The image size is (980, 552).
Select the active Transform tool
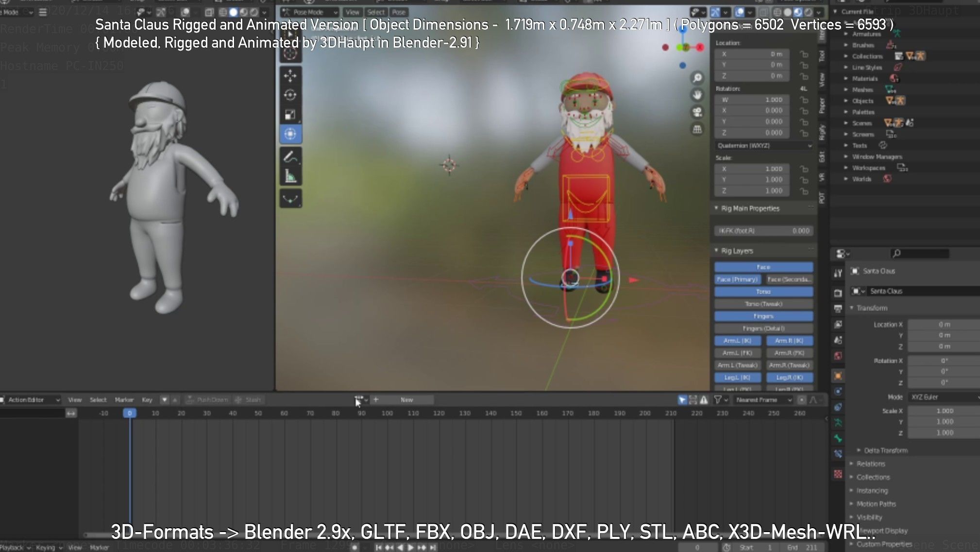pos(290,134)
